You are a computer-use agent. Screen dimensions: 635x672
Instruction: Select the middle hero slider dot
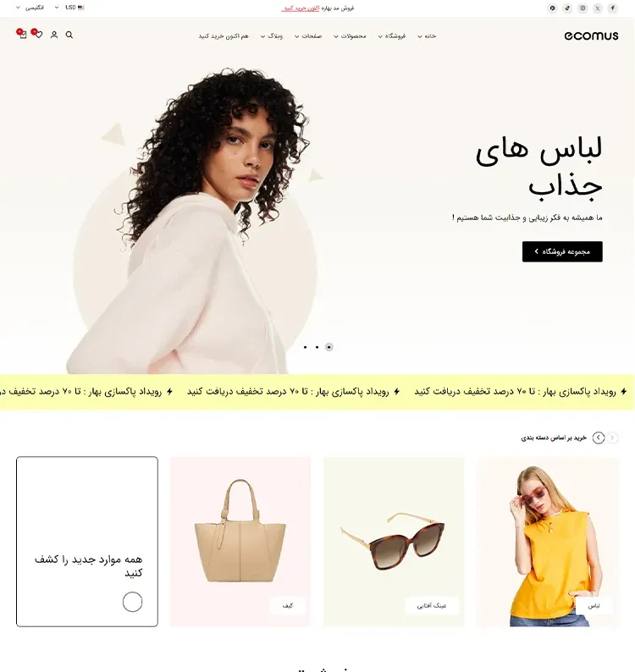(x=317, y=347)
